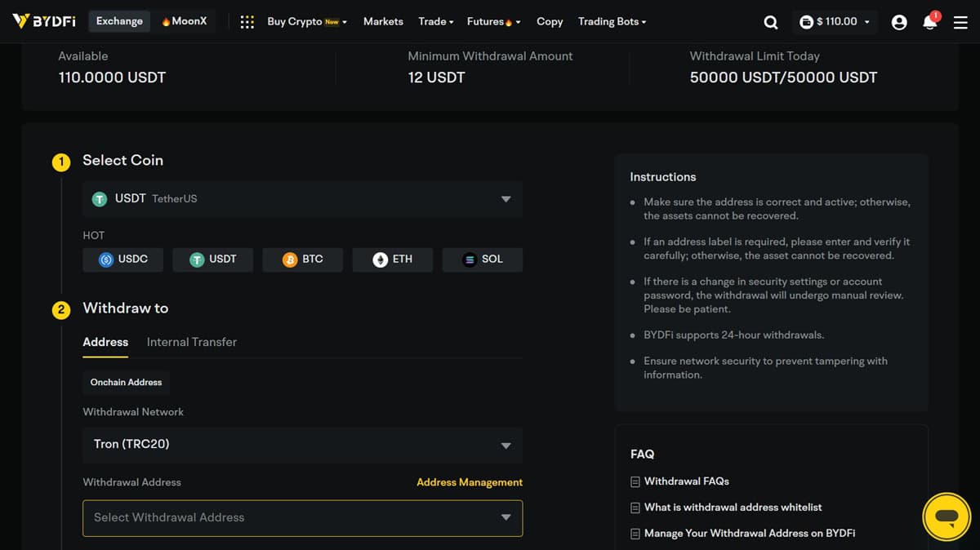Click the withdrawal address whitelist document icon
Screen dimensions: 980x550
pos(635,508)
